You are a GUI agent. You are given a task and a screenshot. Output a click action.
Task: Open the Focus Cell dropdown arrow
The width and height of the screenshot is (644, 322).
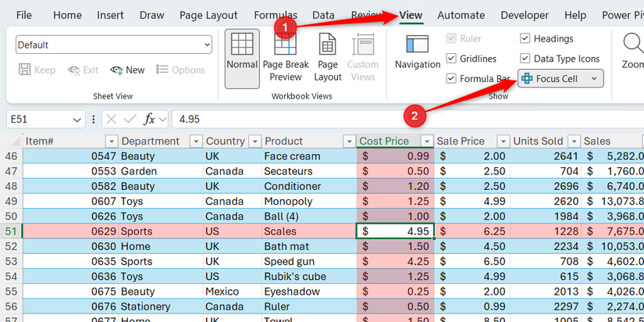click(x=595, y=78)
